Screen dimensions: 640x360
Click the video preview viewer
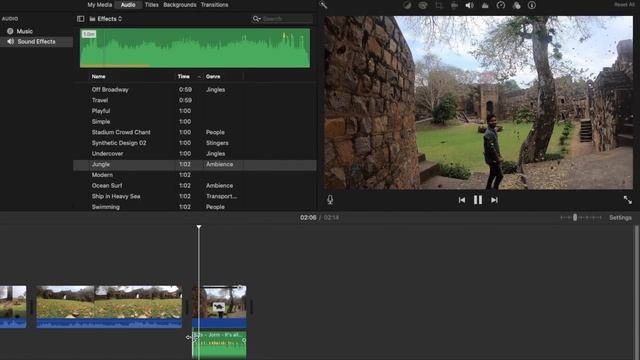478,102
